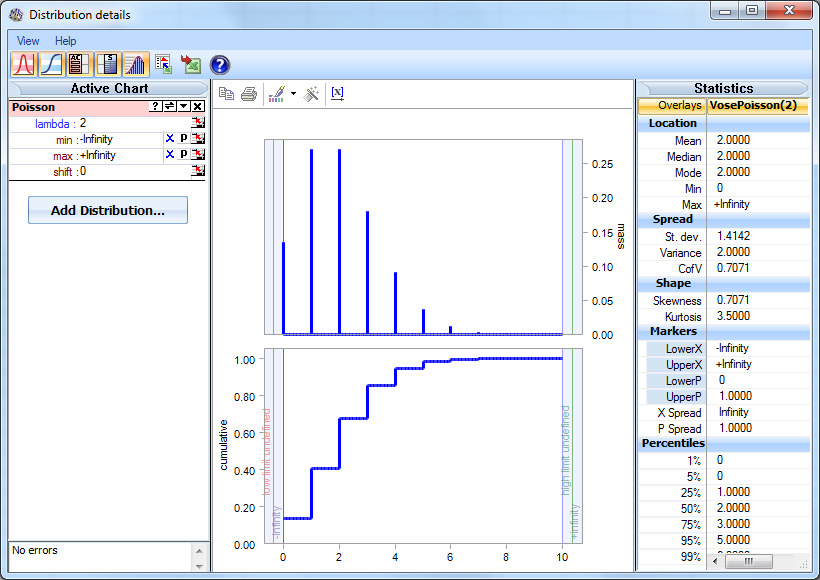Click the P button in the max row

(184, 154)
